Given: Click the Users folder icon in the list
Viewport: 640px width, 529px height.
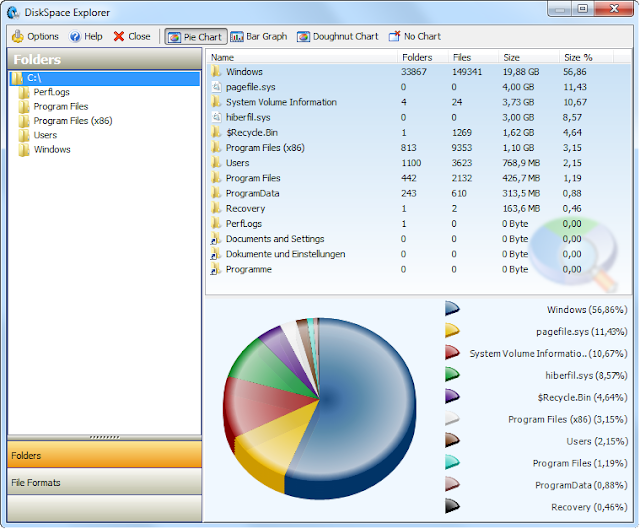Looking at the screenshot, I should [216, 163].
